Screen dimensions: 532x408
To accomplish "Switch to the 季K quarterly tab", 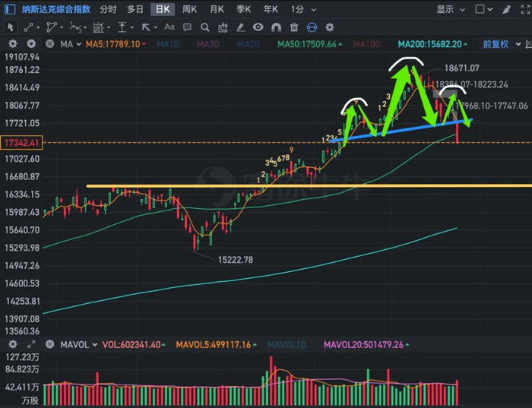I will [x=244, y=9].
